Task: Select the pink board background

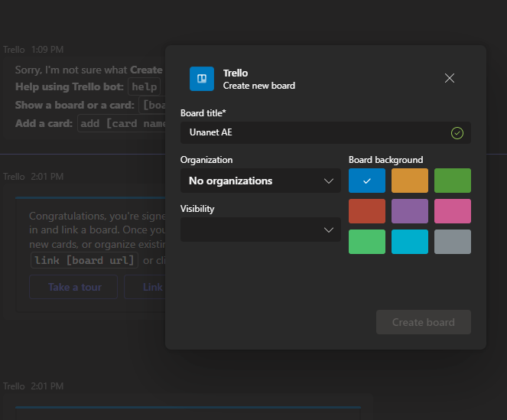Action: click(x=453, y=211)
